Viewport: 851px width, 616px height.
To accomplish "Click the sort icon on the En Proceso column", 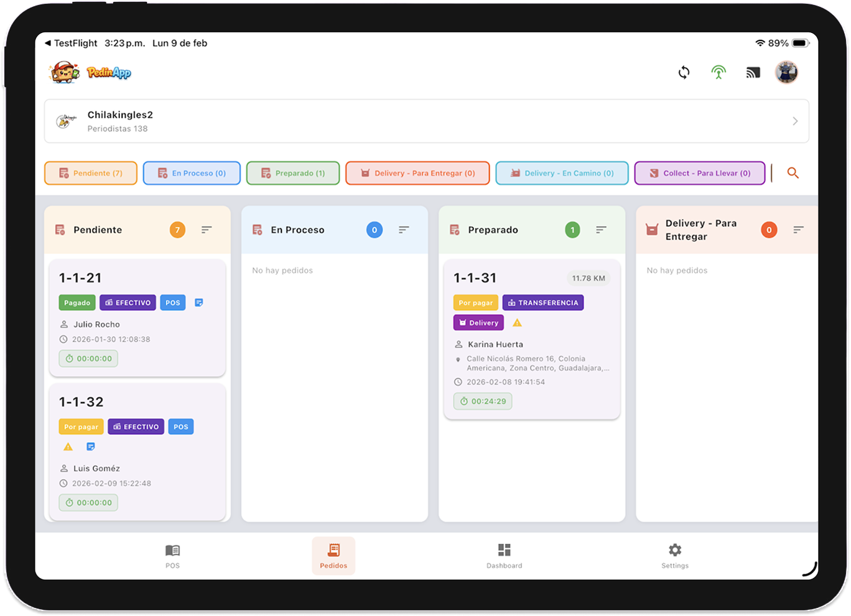I will pos(404,230).
